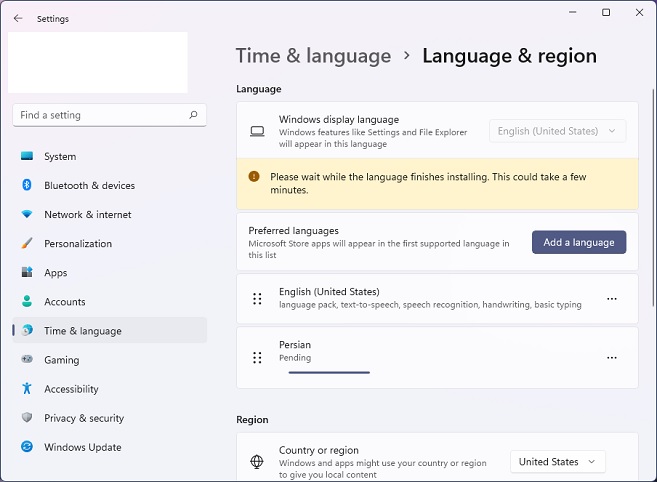Click the Accounts person icon
Screen dimensions: 657x482
click(27, 301)
